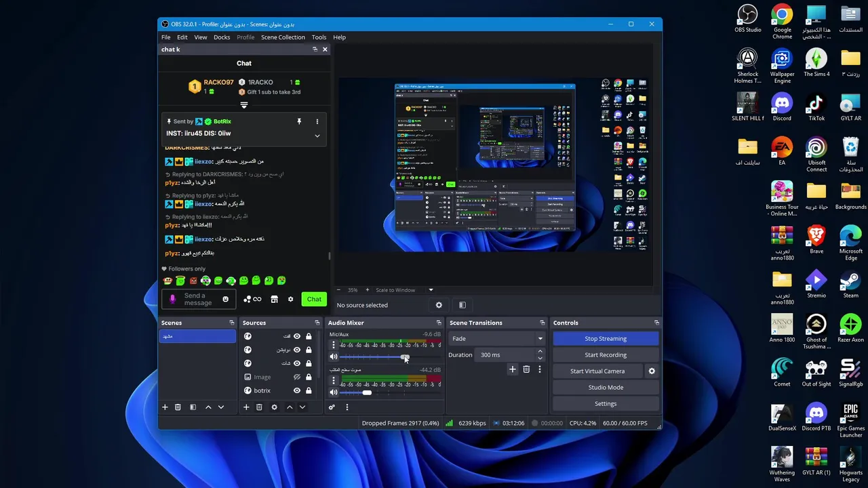Open the chat settings gear icon
Image resolution: width=868 pixels, height=488 pixels.
[x=290, y=300]
